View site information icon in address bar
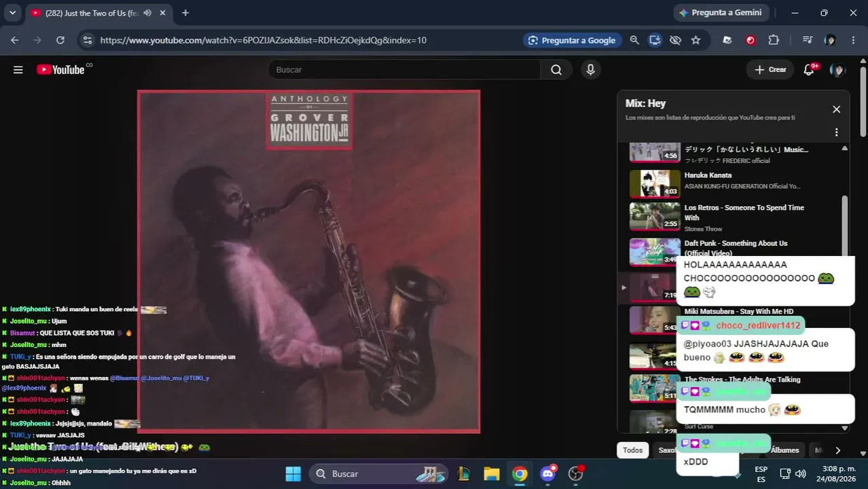Screen dimensions: 868x489 click(x=87, y=40)
